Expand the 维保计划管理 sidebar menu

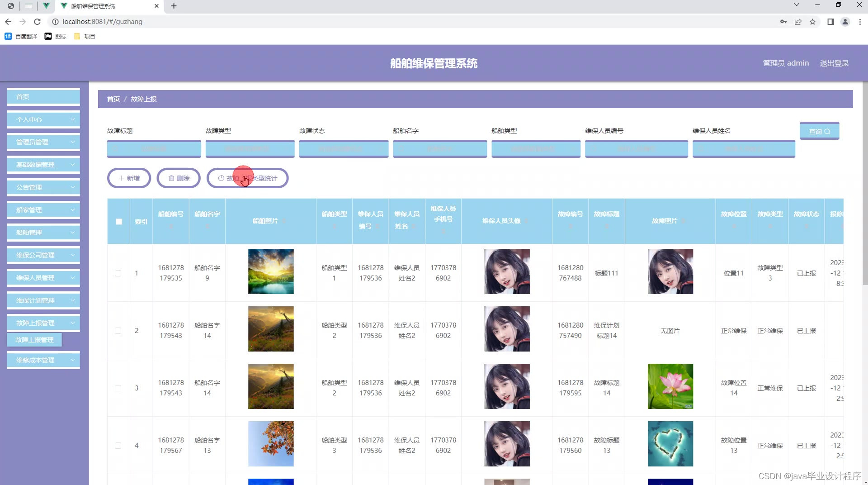43,300
